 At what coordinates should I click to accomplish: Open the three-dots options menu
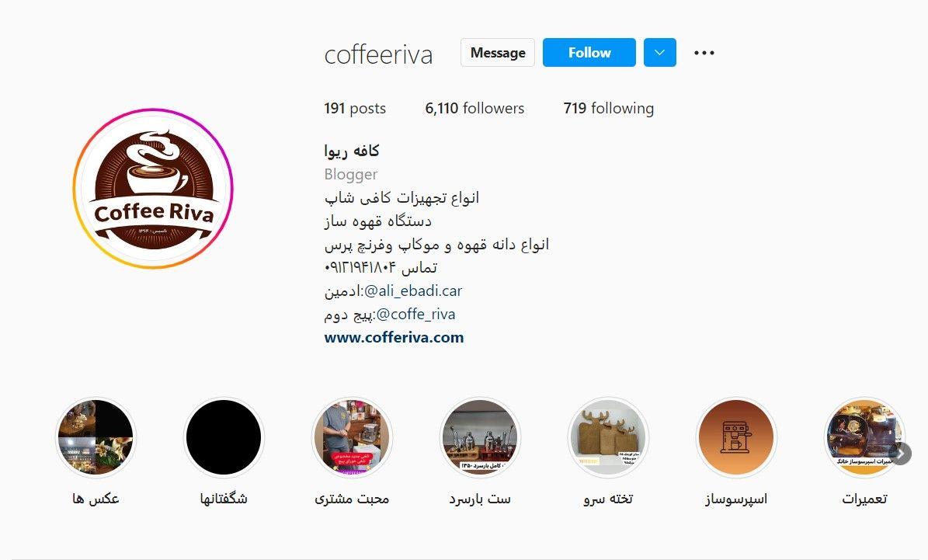tap(704, 53)
